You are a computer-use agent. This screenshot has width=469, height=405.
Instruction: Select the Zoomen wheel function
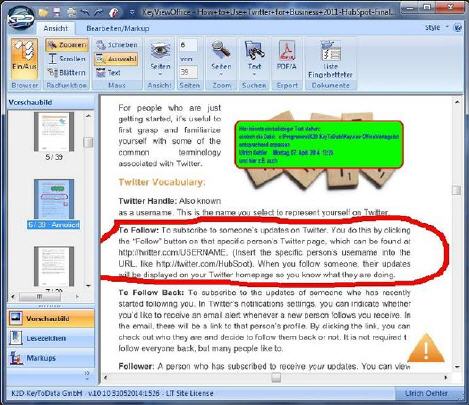click(67, 45)
